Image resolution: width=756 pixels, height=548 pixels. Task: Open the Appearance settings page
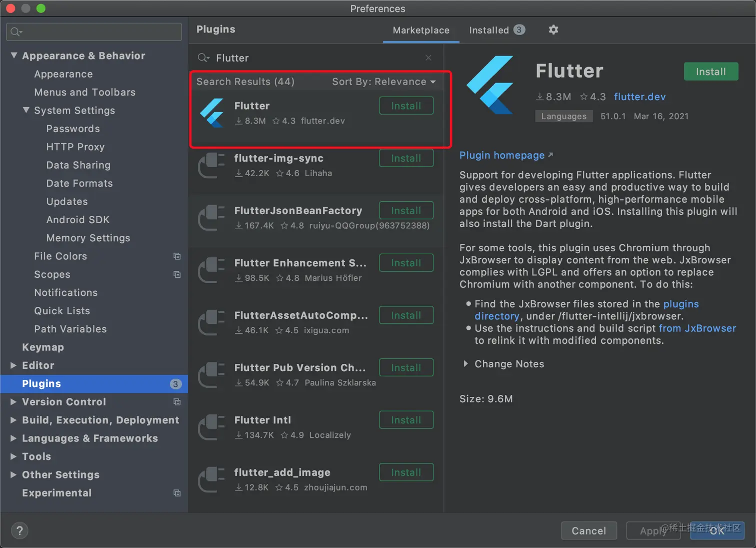coord(63,74)
